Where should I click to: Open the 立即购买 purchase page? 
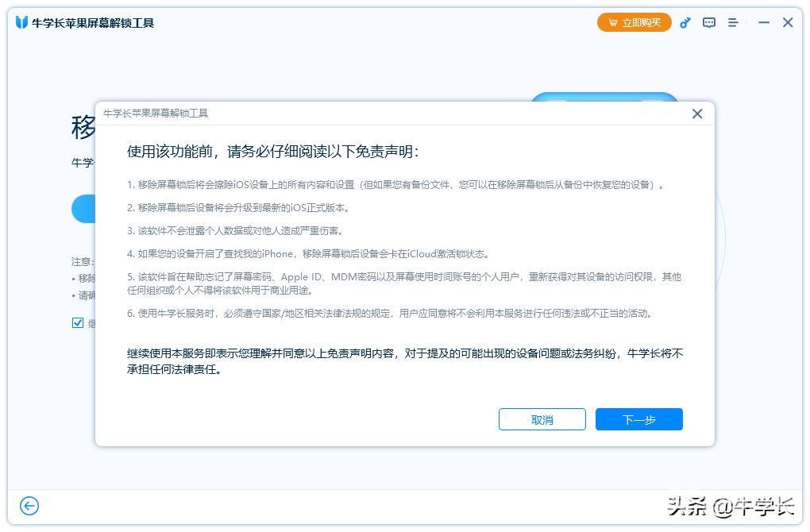pos(634,22)
